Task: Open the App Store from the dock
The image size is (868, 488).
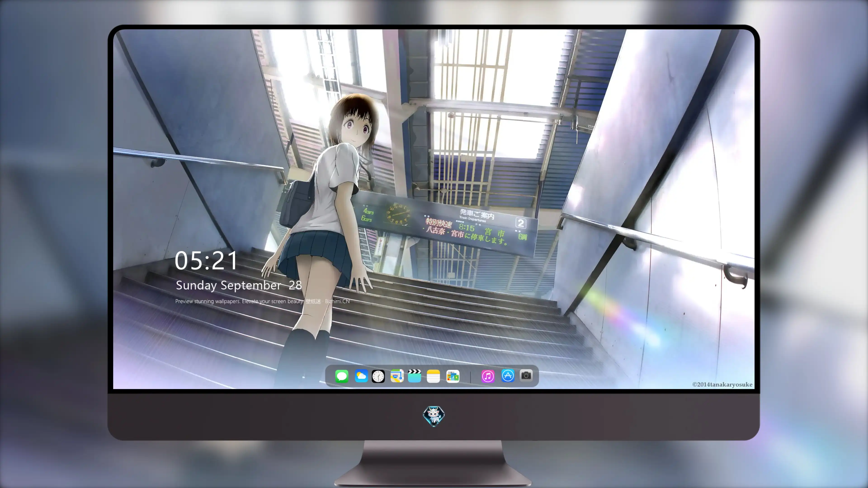Action: [x=508, y=375]
